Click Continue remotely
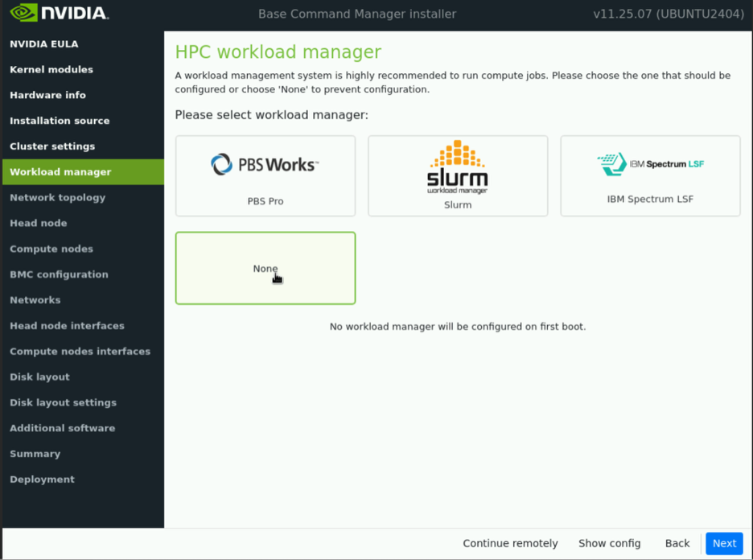The height and width of the screenshot is (560, 753). (510, 543)
